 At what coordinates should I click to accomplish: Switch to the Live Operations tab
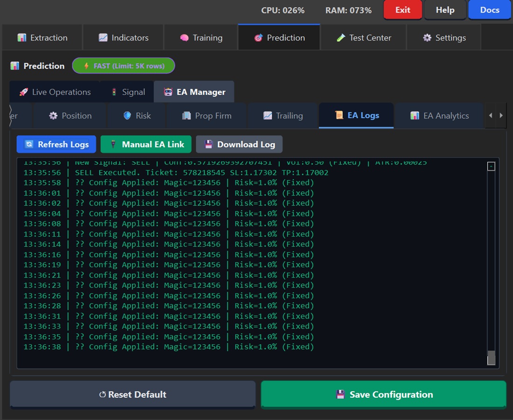pos(55,91)
